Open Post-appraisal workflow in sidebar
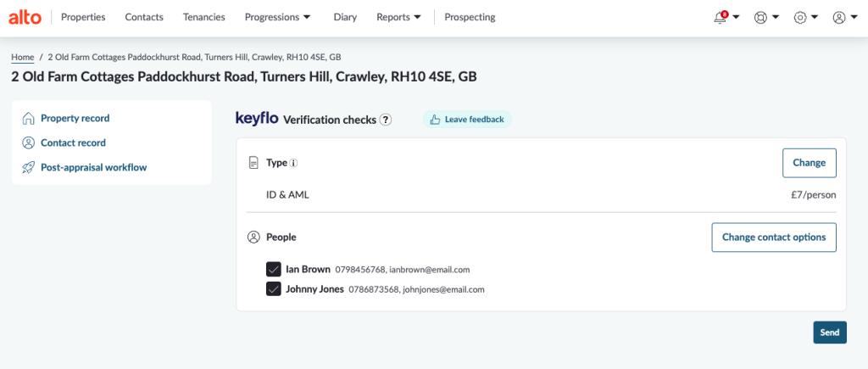This screenshot has width=868, height=369. [93, 167]
